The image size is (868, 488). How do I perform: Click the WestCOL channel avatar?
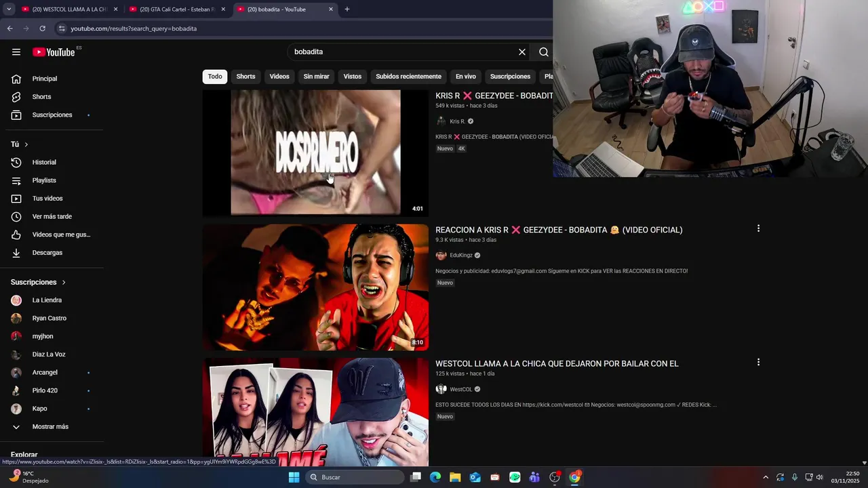point(441,390)
